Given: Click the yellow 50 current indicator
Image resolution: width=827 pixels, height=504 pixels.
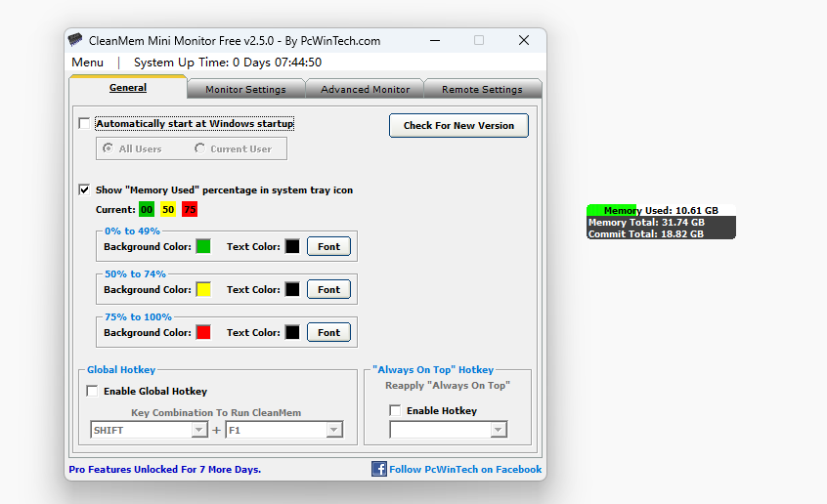Looking at the screenshot, I should click(168, 210).
